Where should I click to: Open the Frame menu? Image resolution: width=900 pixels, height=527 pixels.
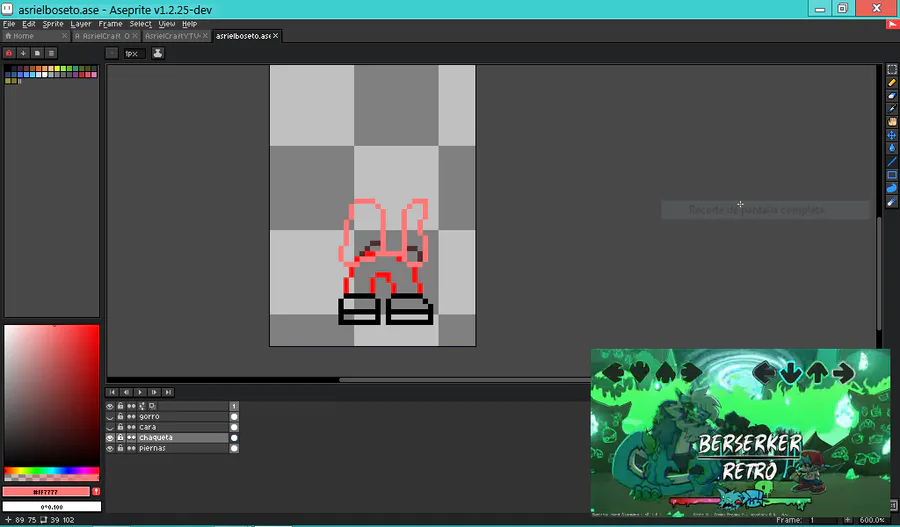point(110,24)
